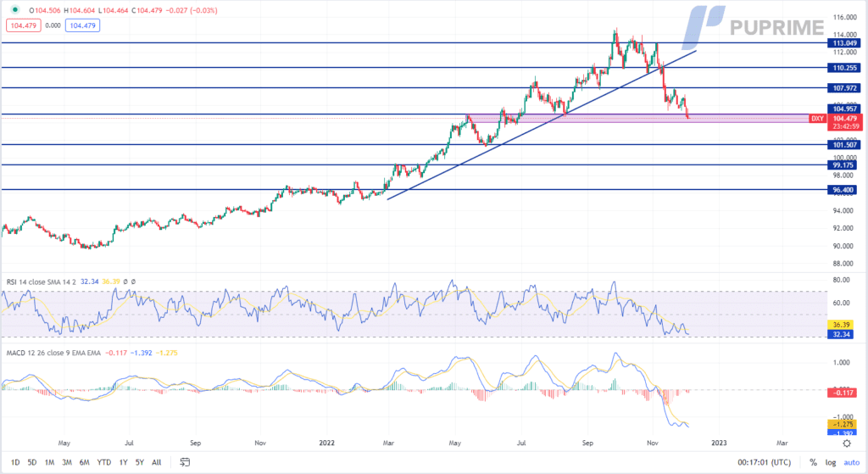868x474 pixels.
Task: Click the 96.400 price level label
Action: pos(843,190)
